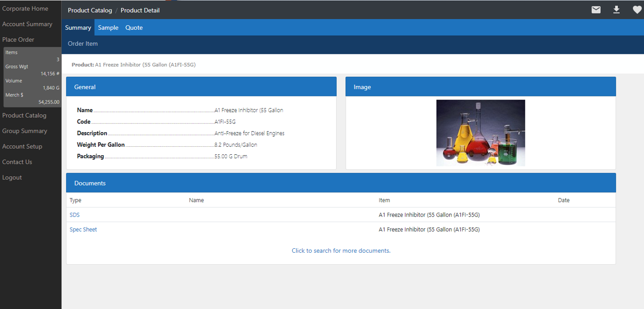Switch to the Quote tab

(134, 27)
